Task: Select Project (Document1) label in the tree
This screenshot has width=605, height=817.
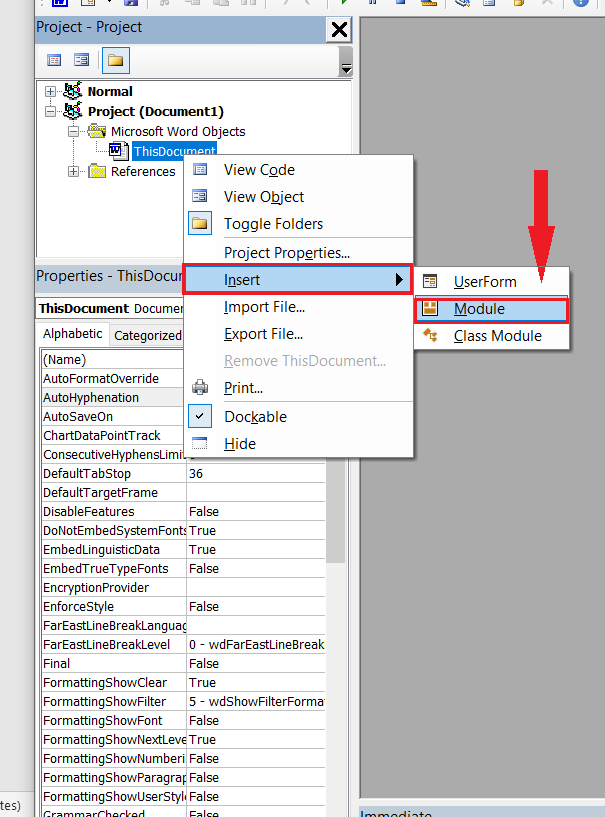Action: tap(155, 112)
